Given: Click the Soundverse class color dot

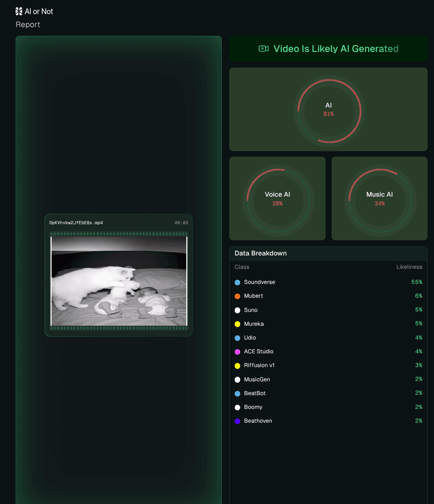Looking at the screenshot, I should click(237, 282).
